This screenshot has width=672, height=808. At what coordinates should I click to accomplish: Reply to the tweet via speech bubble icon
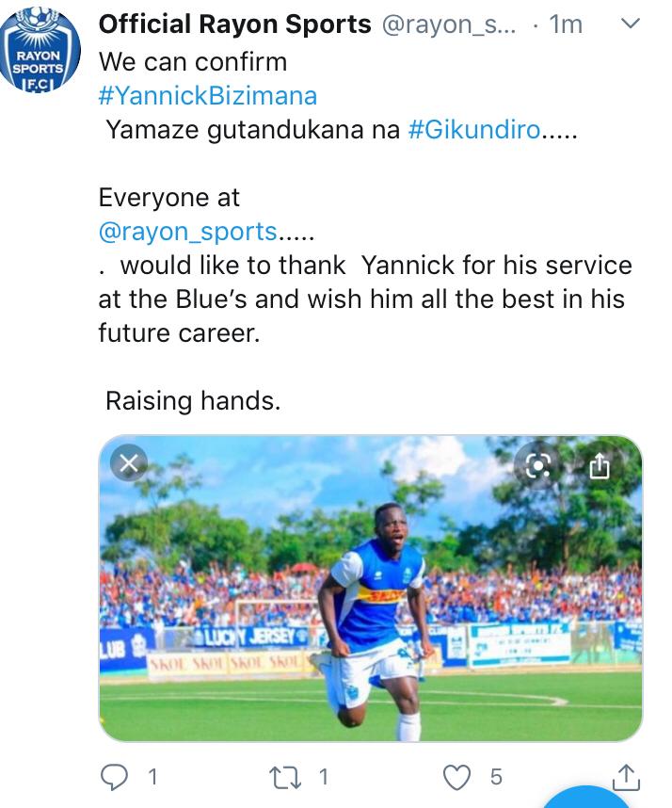coord(114,777)
